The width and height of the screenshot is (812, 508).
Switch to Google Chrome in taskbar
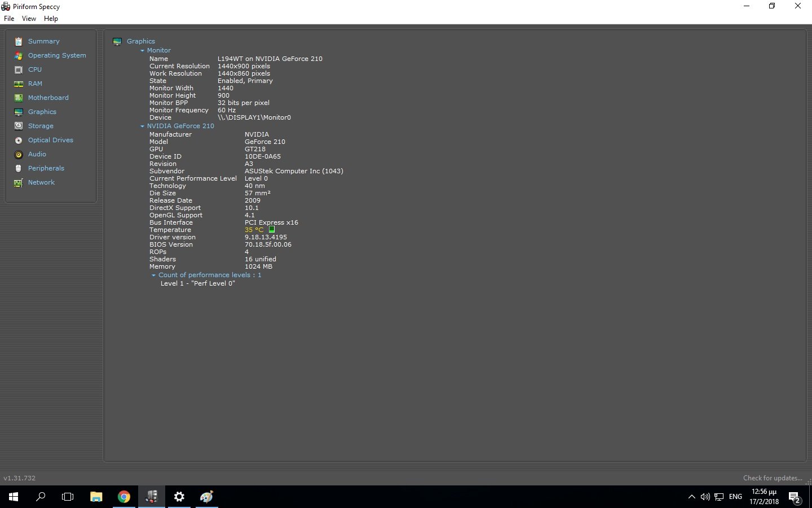[x=124, y=497]
